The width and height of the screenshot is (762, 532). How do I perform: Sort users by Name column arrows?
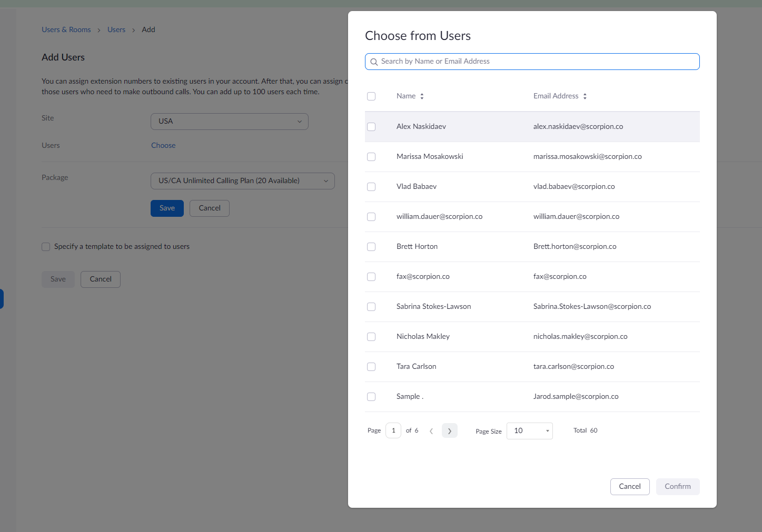pos(422,96)
